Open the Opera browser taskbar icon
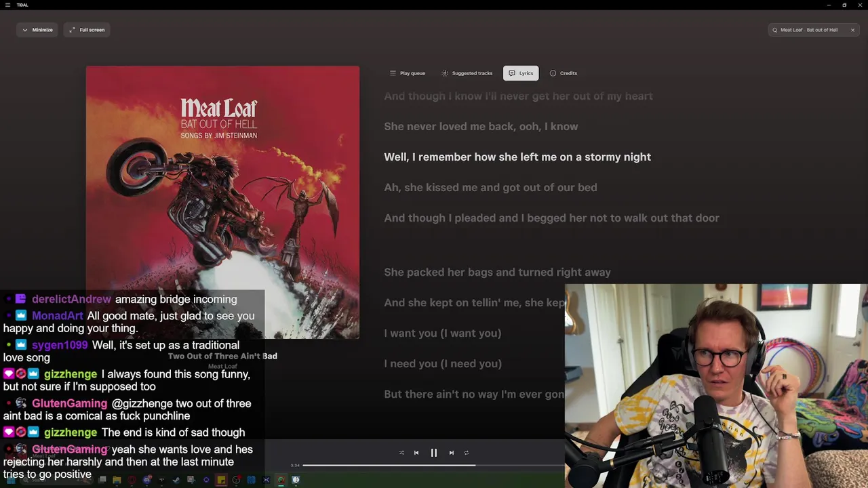868x488 pixels. point(132,480)
